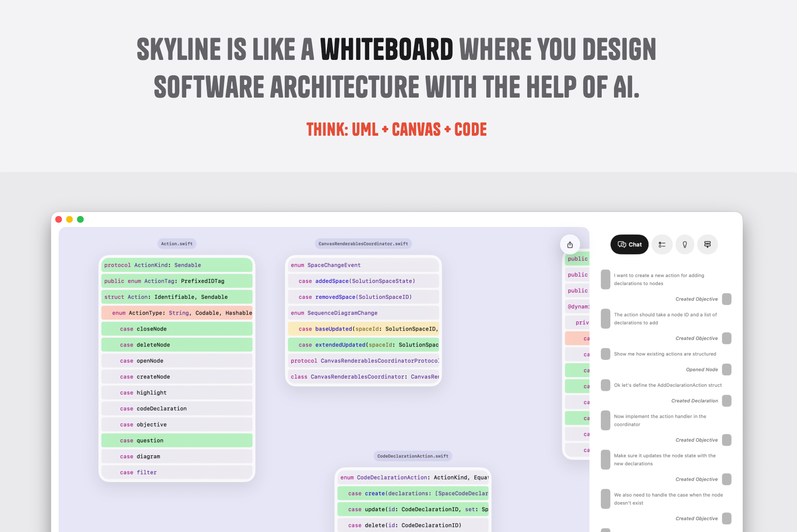Viewport: 797px width, 532px height.
Task: Select the 'case objective' row
Action: (177, 424)
